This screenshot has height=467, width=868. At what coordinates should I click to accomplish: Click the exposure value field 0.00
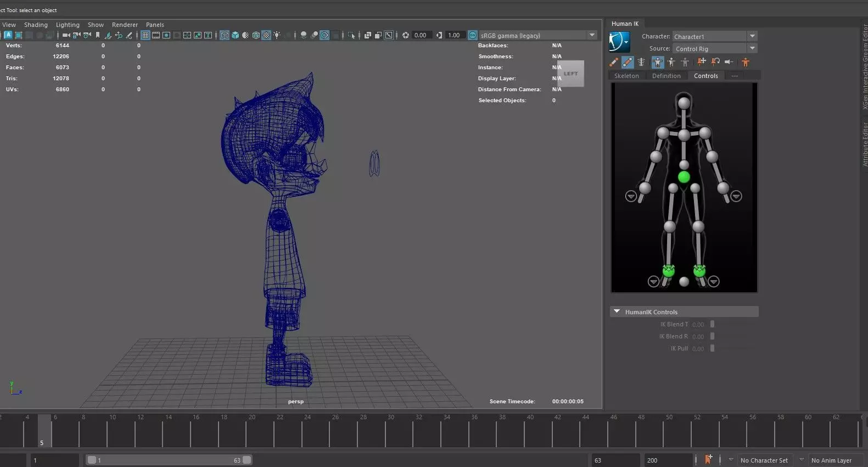[x=422, y=35]
